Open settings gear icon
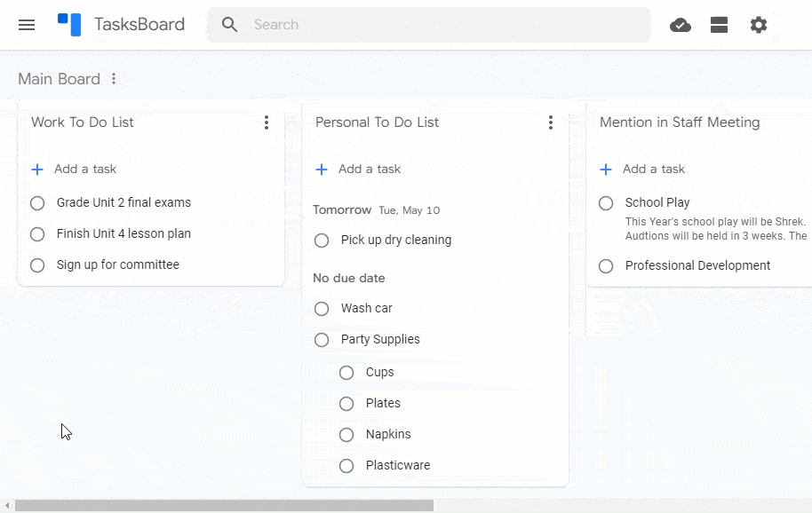 (x=758, y=25)
